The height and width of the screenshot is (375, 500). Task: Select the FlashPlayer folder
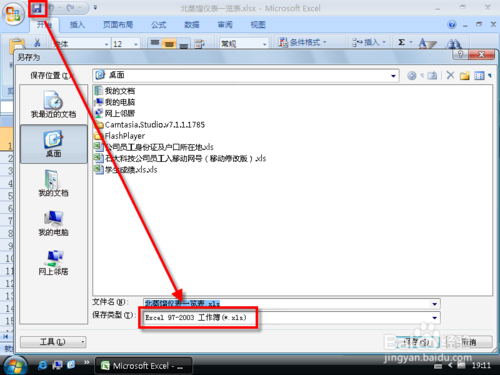pyautogui.click(x=120, y=136)
